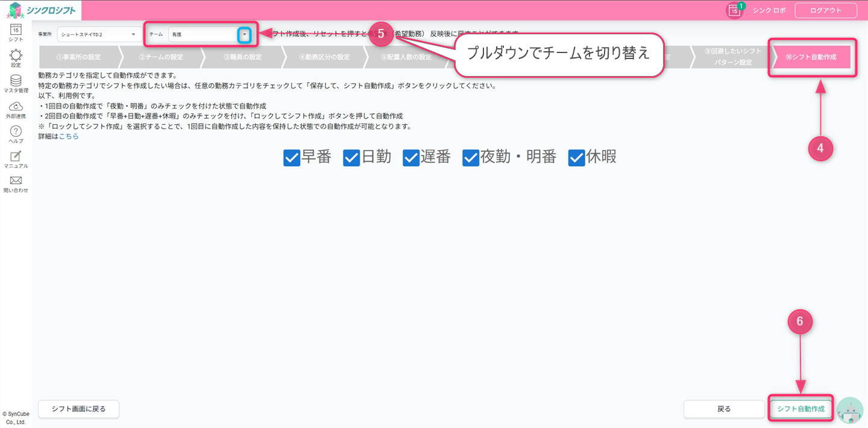Open the robot chat assistant icon
Image resolution: width=868 pixels, height=428 pixels.
tap(850, 411)
